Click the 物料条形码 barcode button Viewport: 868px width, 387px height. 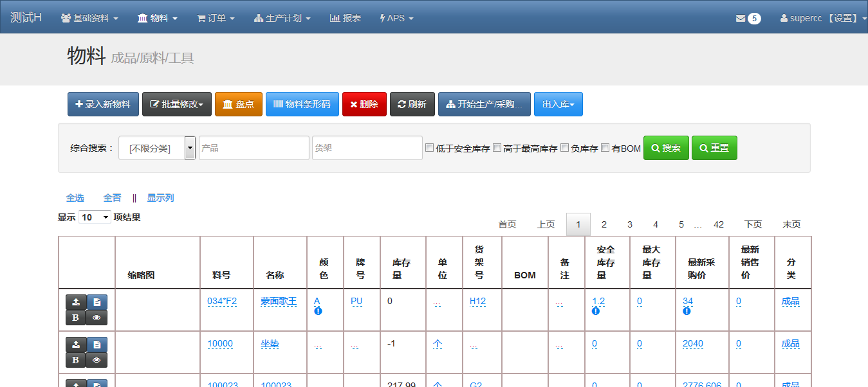(x=302, y=104)
